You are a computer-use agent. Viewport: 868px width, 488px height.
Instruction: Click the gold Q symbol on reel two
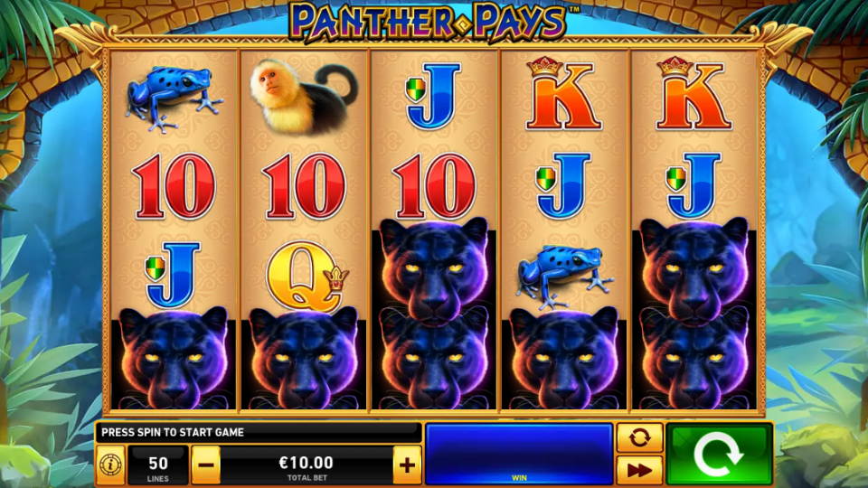pos(307,275)
